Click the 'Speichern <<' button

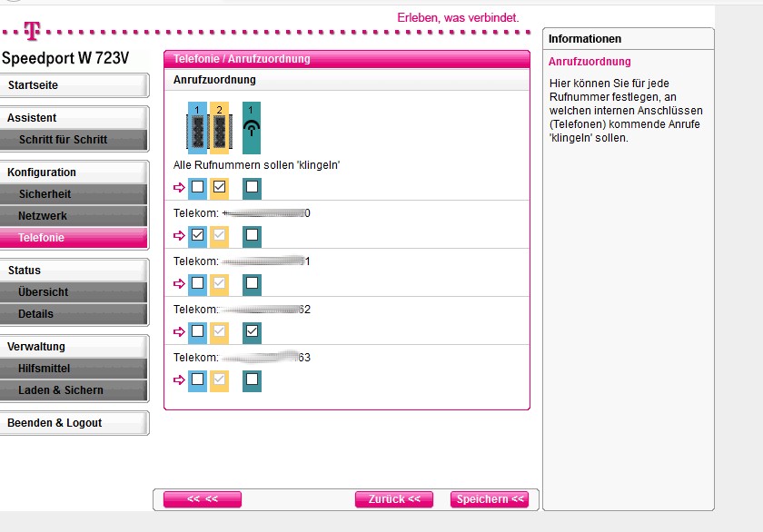point(490,499)
